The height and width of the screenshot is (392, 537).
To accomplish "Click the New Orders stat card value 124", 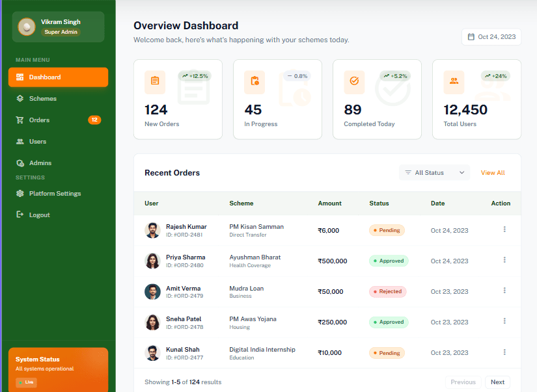I will coord(156,110).
